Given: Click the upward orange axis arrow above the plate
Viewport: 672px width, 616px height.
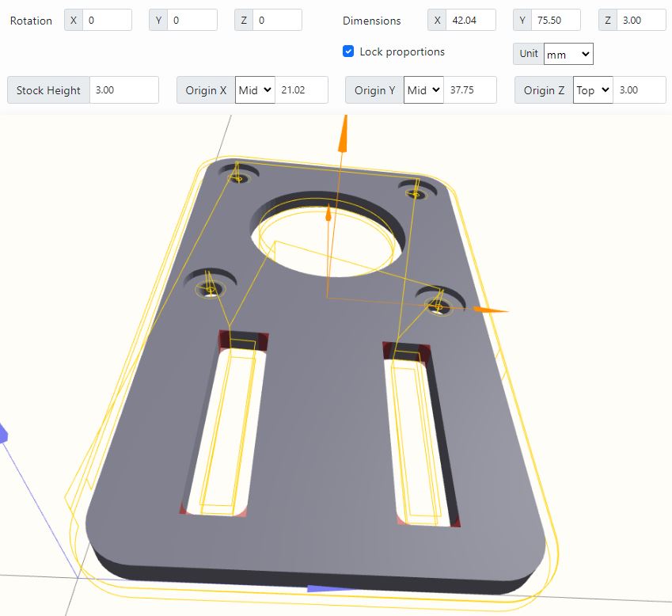Looking at the screenshot, I should (x=343, y=133).
